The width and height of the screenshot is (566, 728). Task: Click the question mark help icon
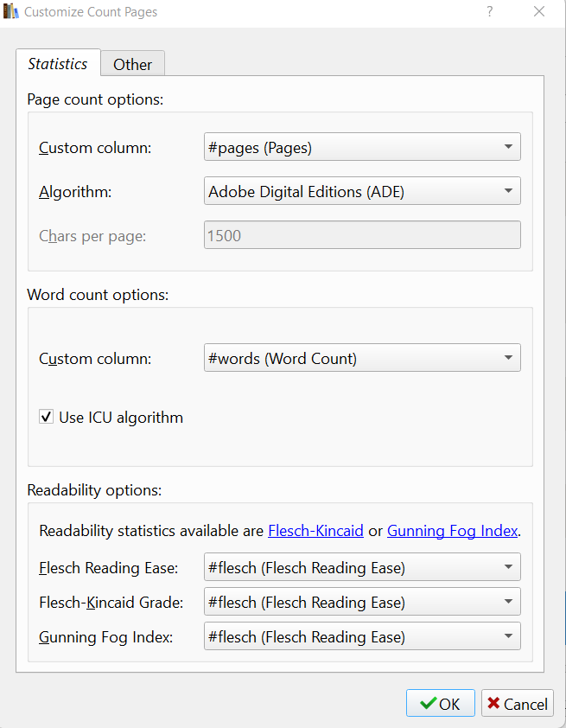(490, 12)
